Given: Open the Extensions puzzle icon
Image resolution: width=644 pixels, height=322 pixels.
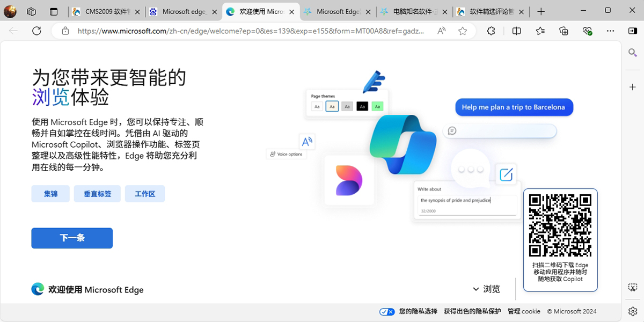Looking at the screenshot, I should click(x=491, y=31).
